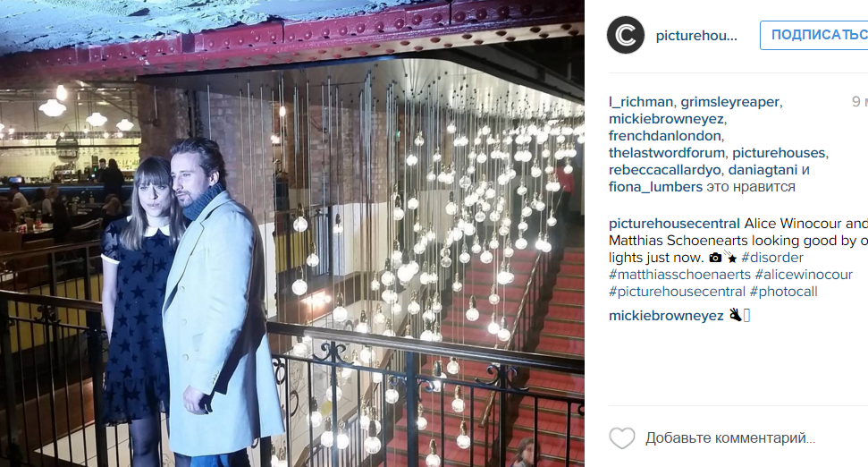Open fiona_lumbers profile link

655,187
